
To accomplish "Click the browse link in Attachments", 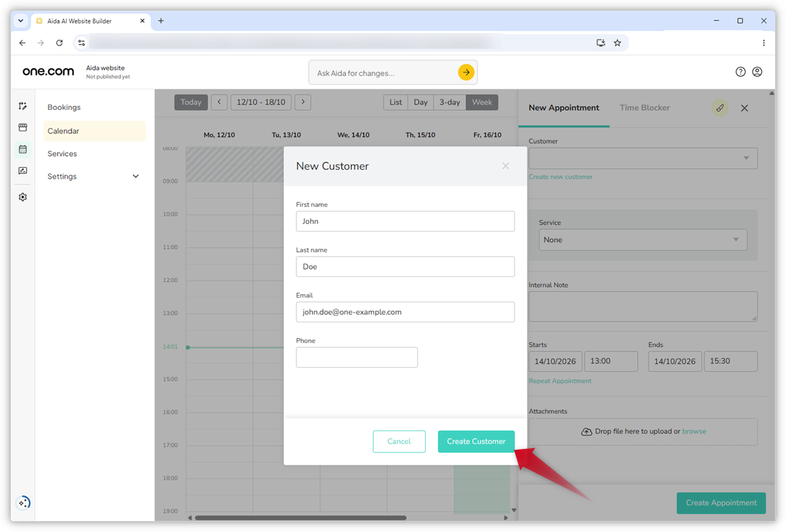I will (694, 432).
